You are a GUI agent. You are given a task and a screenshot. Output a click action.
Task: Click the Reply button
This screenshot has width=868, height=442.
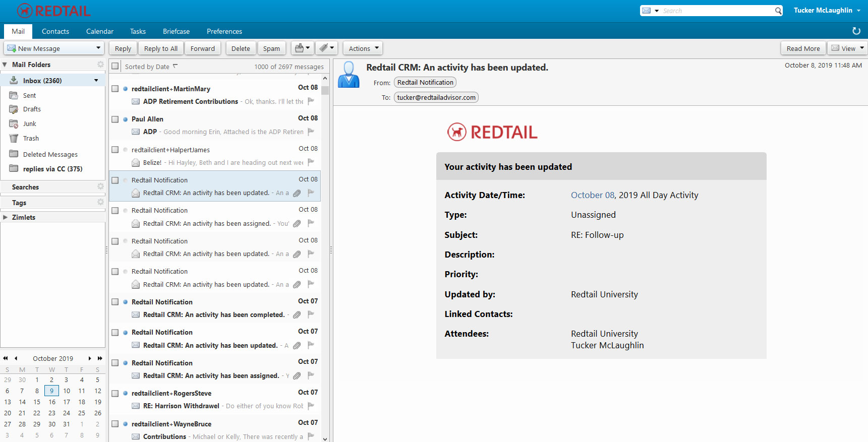pos(123,48)
